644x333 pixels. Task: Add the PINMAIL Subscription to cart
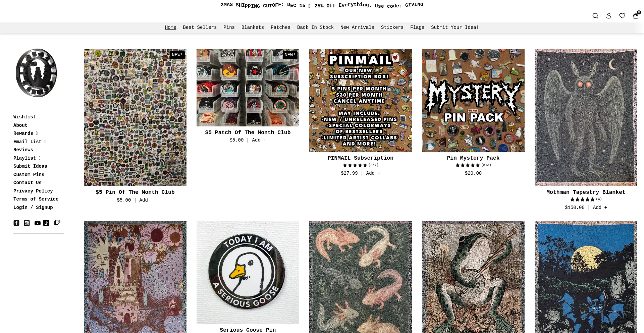[x=373, y=173]
